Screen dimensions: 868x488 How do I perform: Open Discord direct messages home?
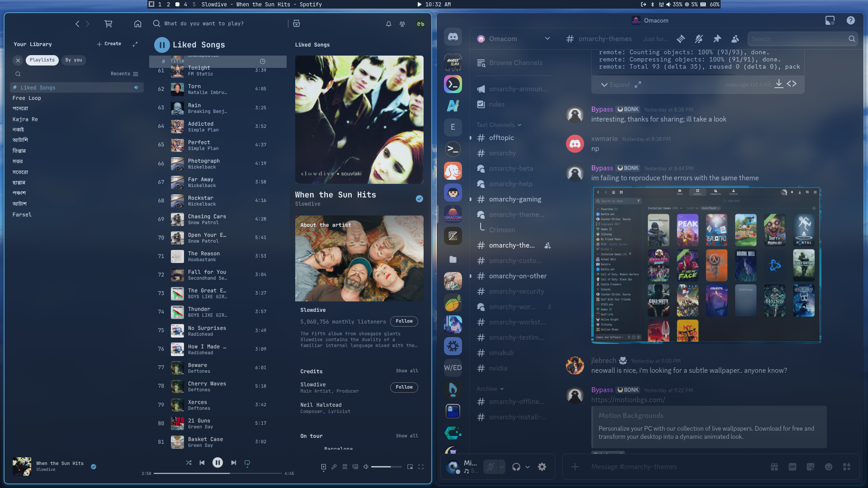click(x=453, y=37)
